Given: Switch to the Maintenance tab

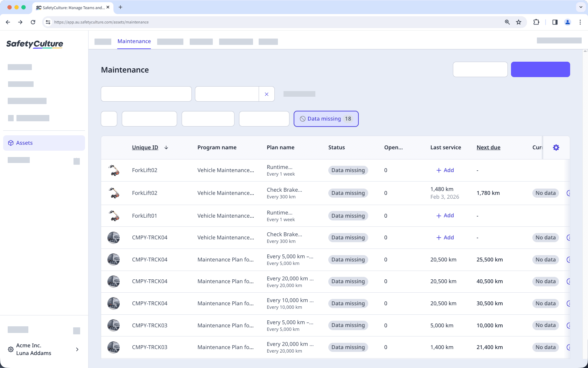Looking at the screenshot, I should coord(134,41).
